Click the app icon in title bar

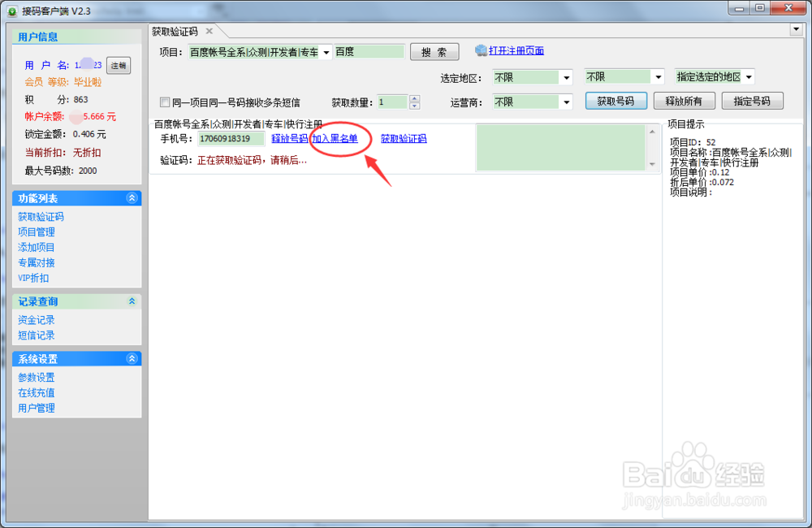click(x=12, y=11)
